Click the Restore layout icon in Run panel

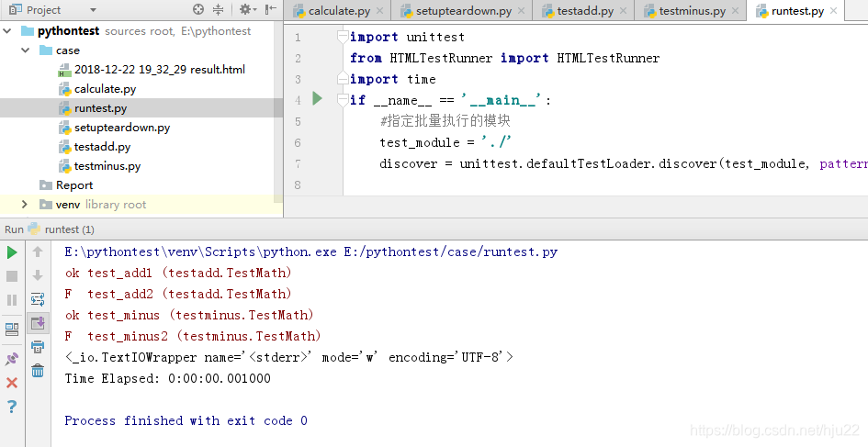tap(12, 330)
